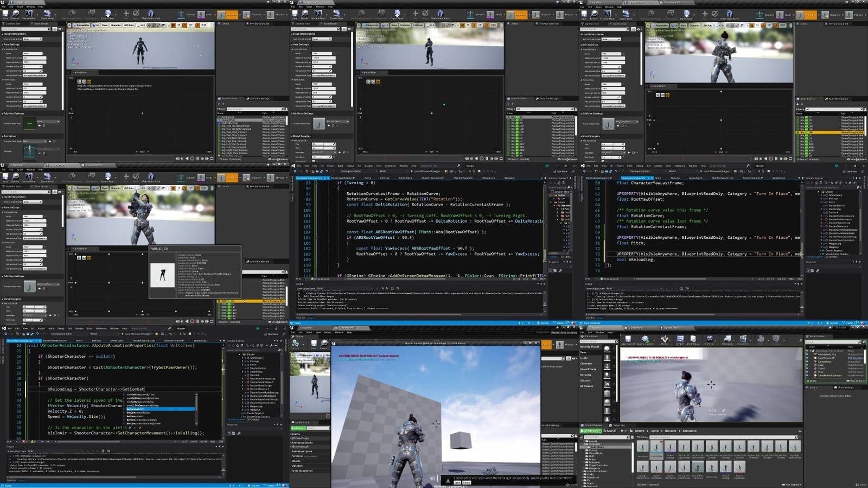
Task: Click the Modes icon in level editor toolbar
Action: point(664,339)
